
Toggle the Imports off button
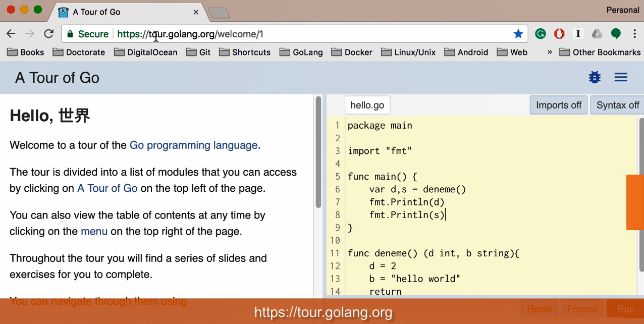point(559,105)
